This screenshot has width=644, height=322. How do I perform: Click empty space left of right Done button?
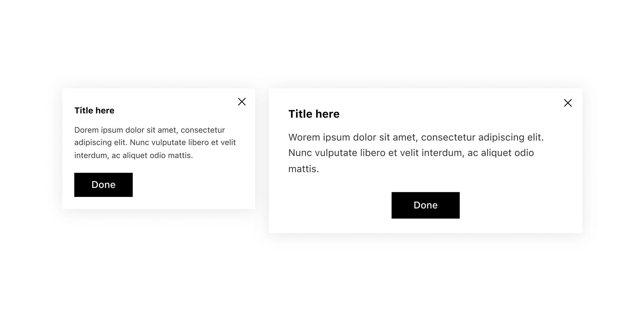(x=334, y=205)
